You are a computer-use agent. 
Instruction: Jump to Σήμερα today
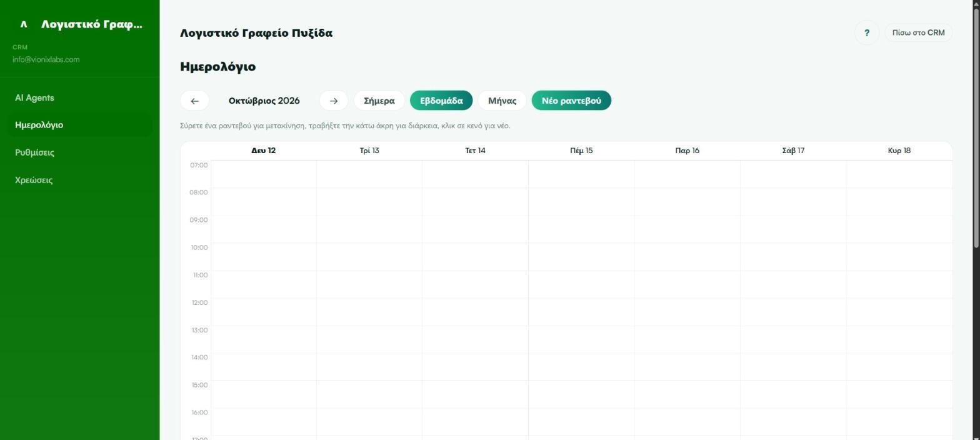point(379,101)
